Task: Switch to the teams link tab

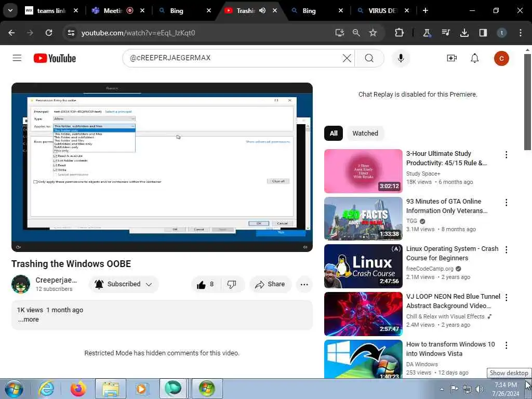Action: point(51,10)
